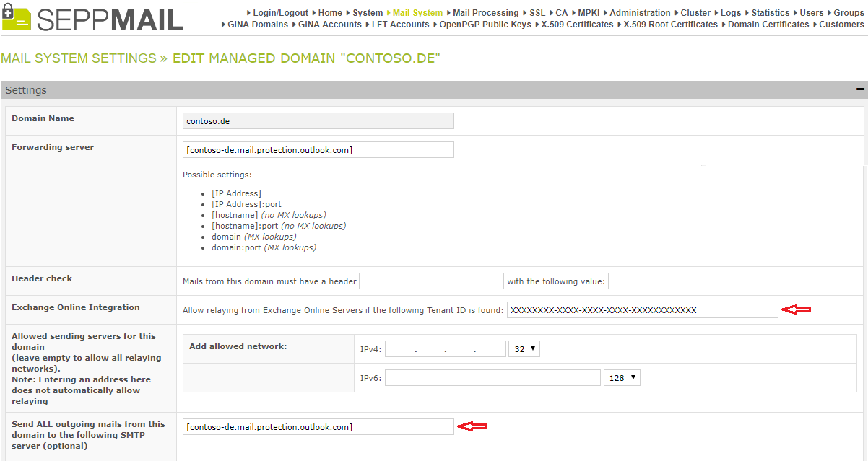Viewport: 868px width, 461px height.
Task: Click the Forwarding server input field
Action: (318, 149)
